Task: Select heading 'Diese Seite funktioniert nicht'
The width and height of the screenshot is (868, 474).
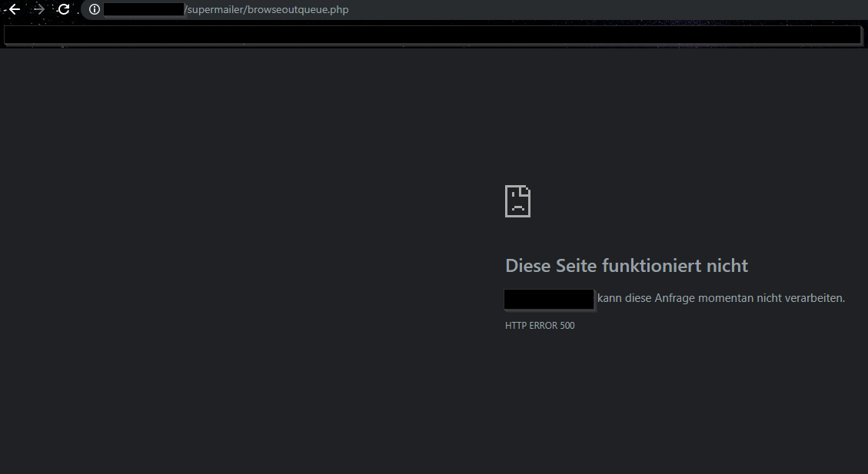Action: [x=626, y=266]
